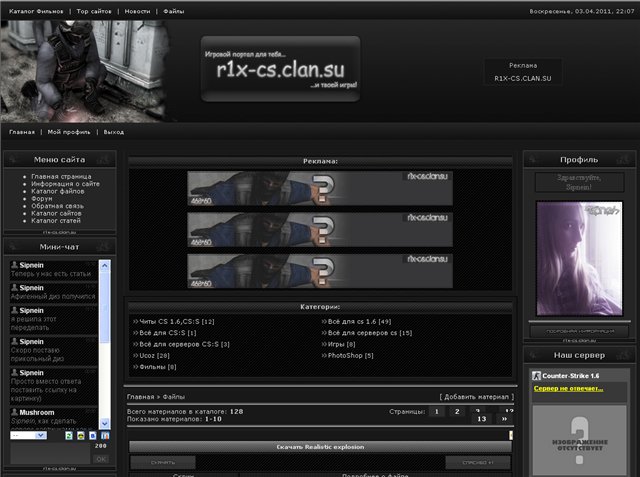Click the missing server map image placeholder
The height and width of the screenshot is (477, 640).
tap(579, 440)
